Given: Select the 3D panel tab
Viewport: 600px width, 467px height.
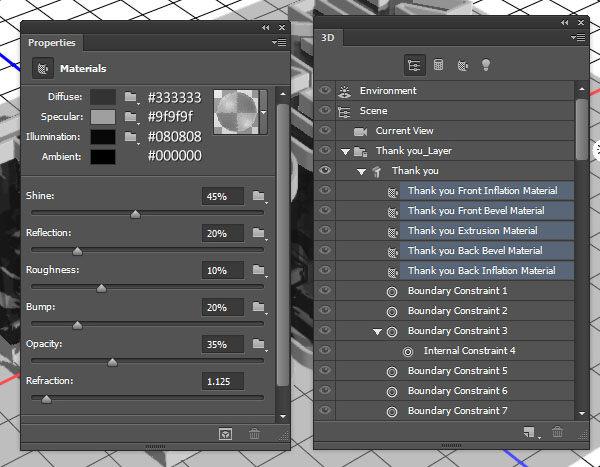Looking at the screenshot, I should (328, 38).
